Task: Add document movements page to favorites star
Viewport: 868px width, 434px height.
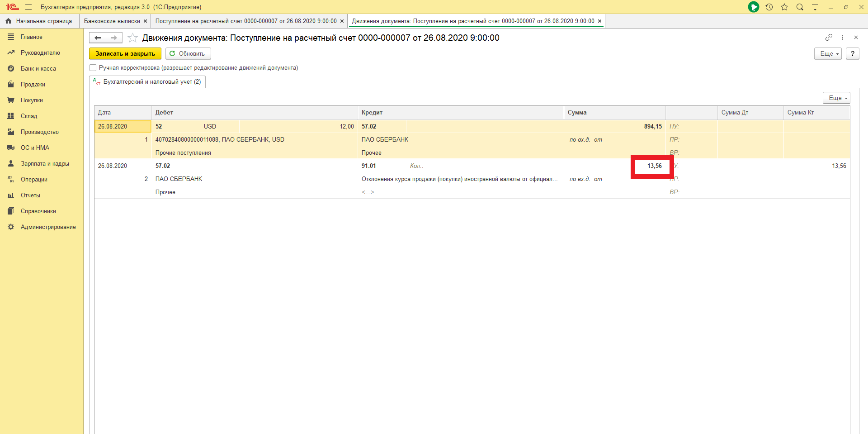Action: coord(132,38)
